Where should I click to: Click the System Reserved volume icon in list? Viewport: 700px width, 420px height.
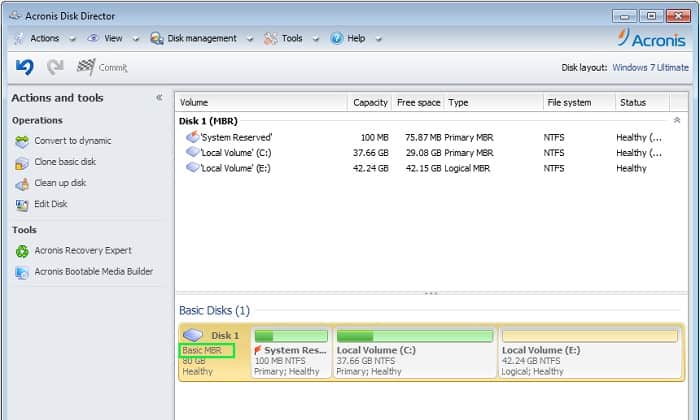pos(192,137)
